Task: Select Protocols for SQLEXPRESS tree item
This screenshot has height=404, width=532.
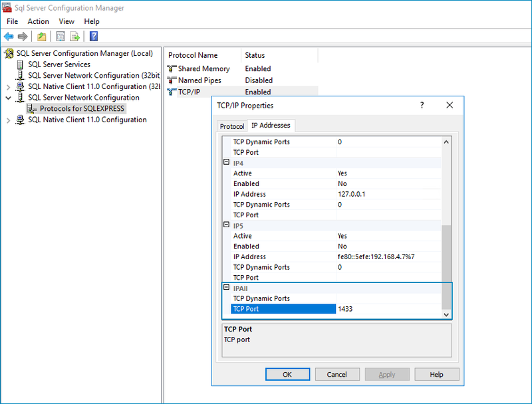Action: tap(82, 109)
